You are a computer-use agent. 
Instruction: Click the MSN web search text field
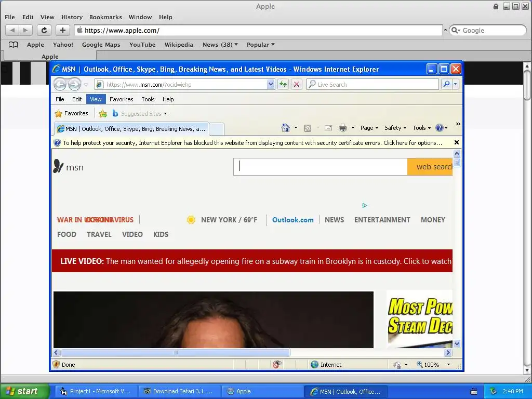[x=320, y=167]
